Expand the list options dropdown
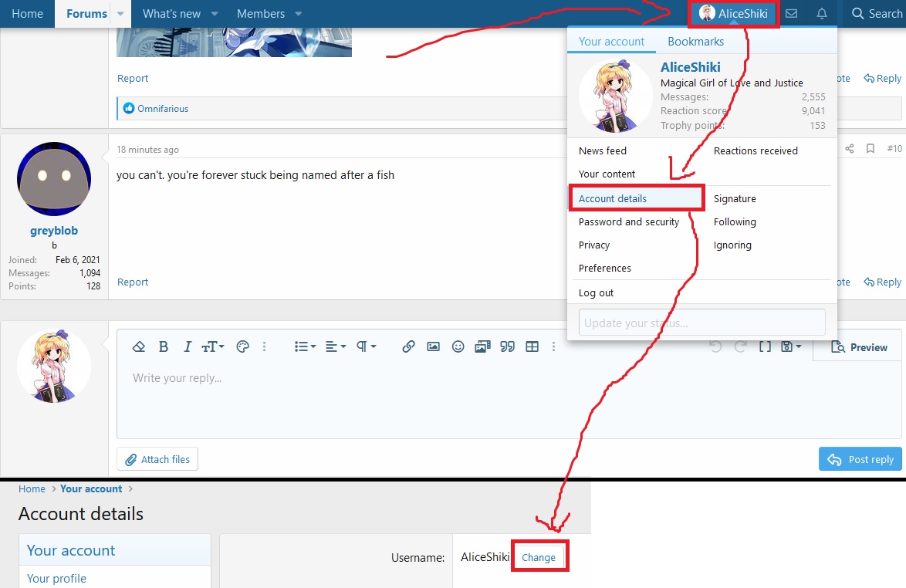The height and width of the screenshot is (588, 906). [305, 347]
